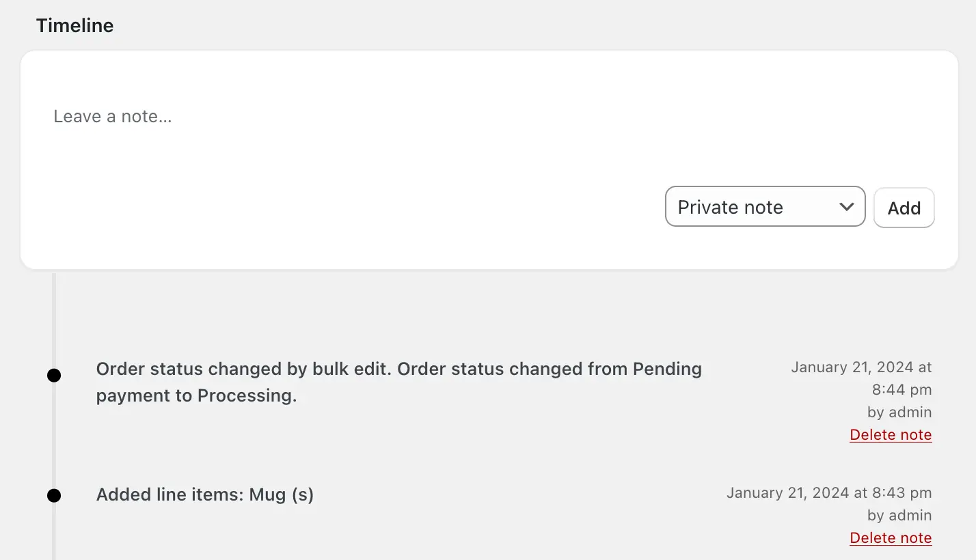Select the order status changed note text
976x560 pixels.
[x=399, y=382]
